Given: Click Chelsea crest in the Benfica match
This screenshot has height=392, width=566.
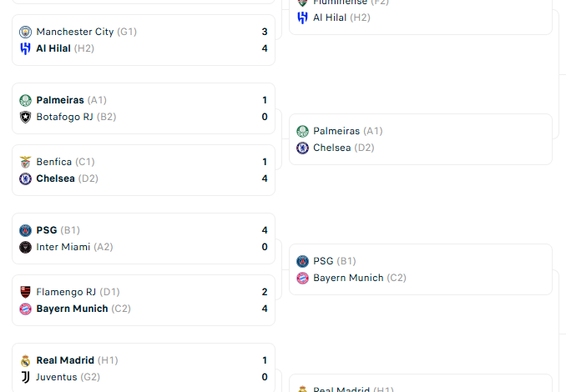Looking at the screenshot, I should 25,178.
